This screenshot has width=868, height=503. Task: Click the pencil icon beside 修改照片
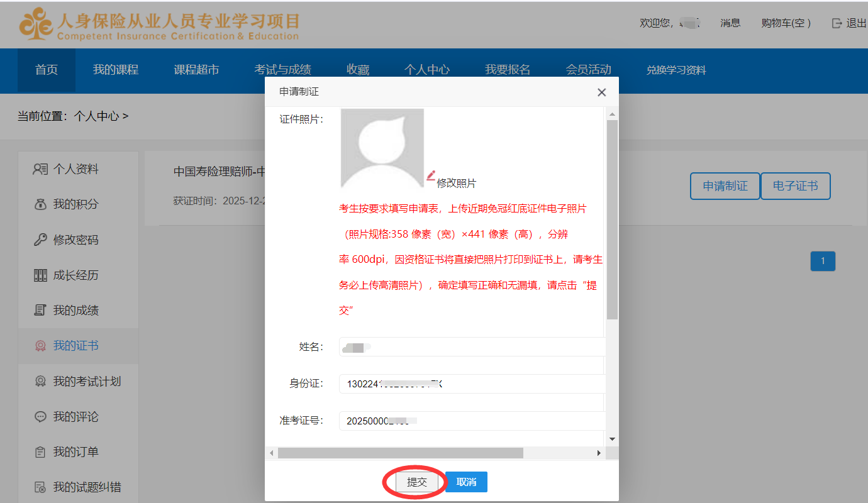[x=431, y=176]
